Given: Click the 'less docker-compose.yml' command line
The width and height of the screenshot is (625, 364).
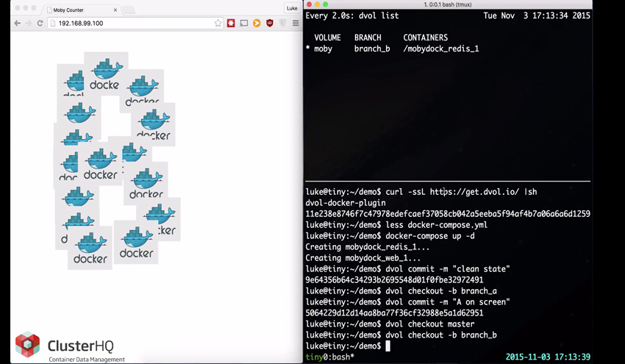Looking at the screenshot, I should click(436, 225).
